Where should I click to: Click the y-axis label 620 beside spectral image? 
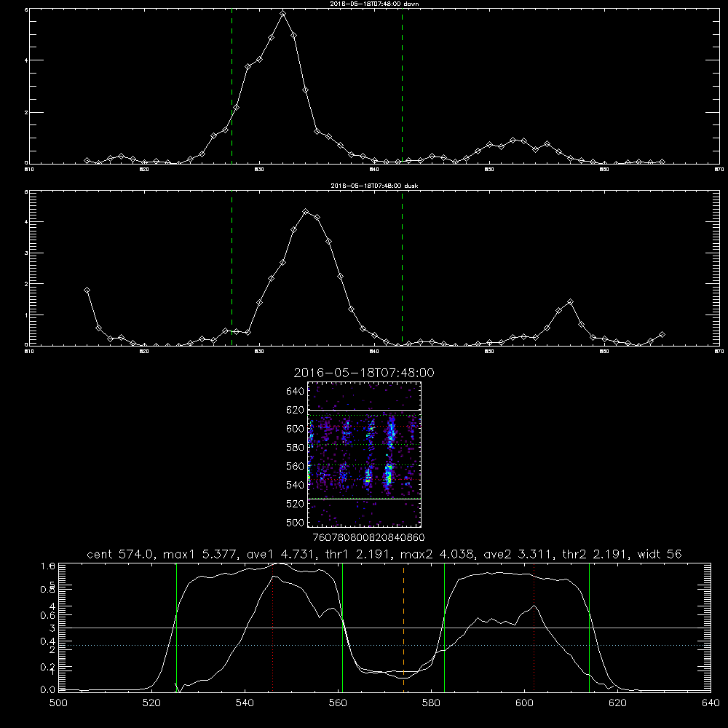[295, 410]
